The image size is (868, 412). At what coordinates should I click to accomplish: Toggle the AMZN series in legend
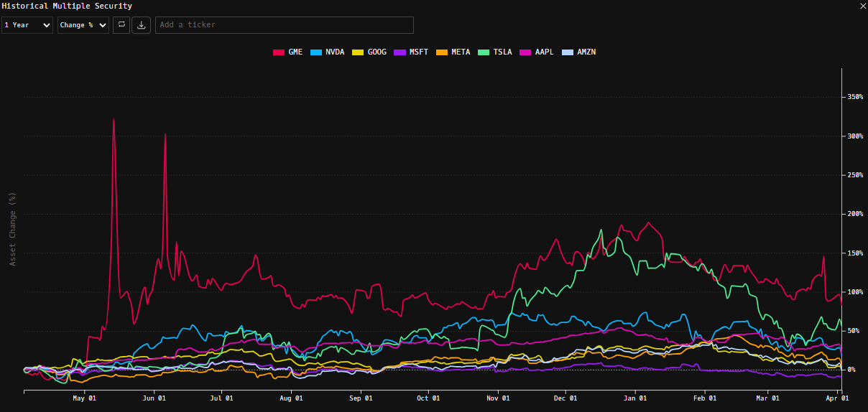pos(578,52)
